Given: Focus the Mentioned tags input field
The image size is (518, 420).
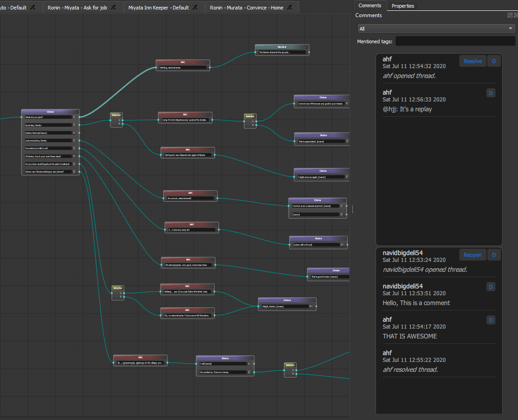Looking at the screenshot, I should pyautogui.click(x=455, y=41).
